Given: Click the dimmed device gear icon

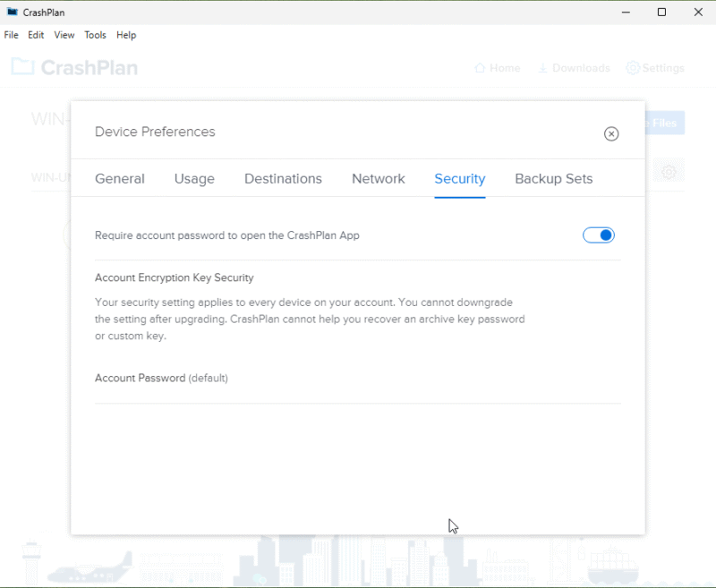Looking at the screenshot, I should coord(669,172).
